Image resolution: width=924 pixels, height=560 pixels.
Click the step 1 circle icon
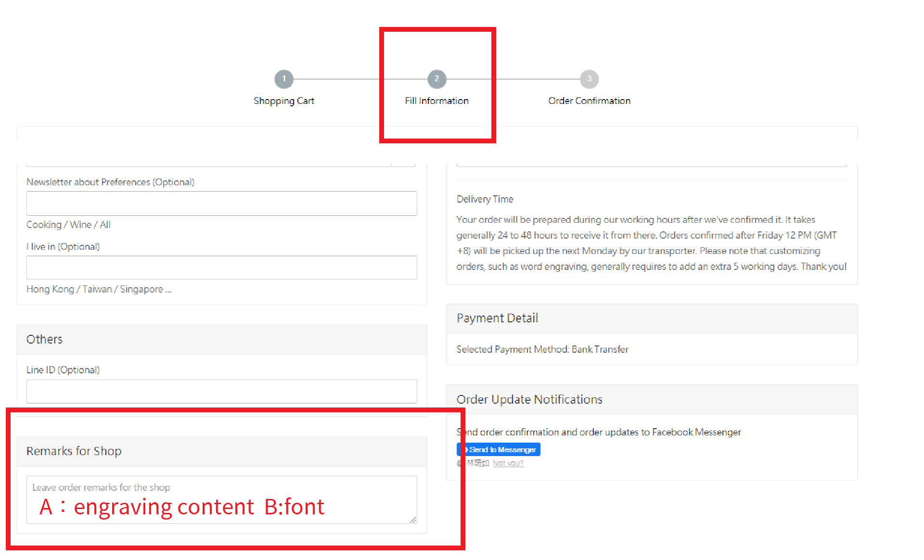point(284,79)
